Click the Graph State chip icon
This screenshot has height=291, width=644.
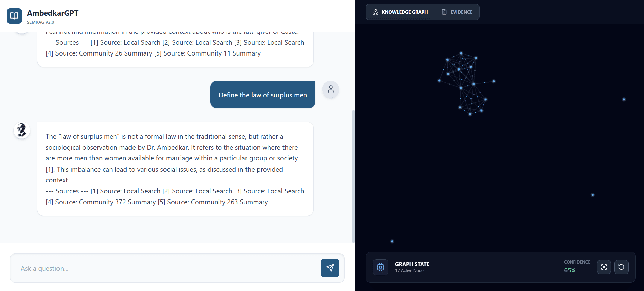click(x=380, y=267)
